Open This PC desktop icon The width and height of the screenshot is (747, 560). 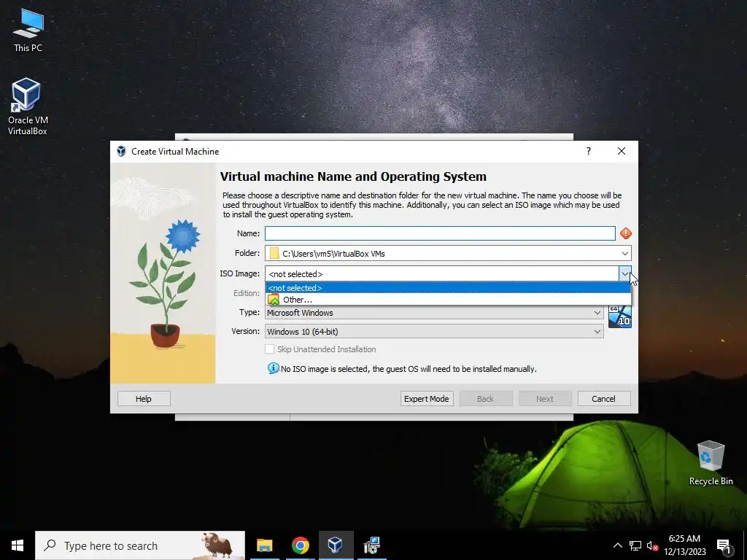coord(28,29)
